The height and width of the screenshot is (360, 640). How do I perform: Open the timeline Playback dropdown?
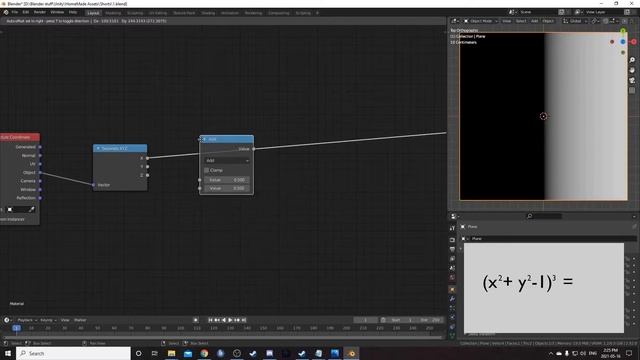tap(27, 320)
